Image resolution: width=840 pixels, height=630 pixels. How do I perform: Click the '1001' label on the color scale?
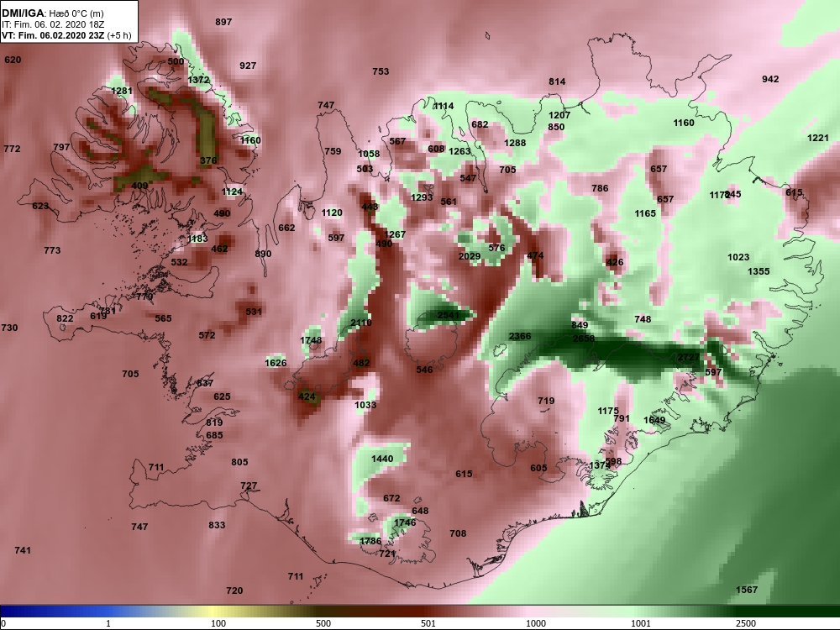[x=641, y=623]
